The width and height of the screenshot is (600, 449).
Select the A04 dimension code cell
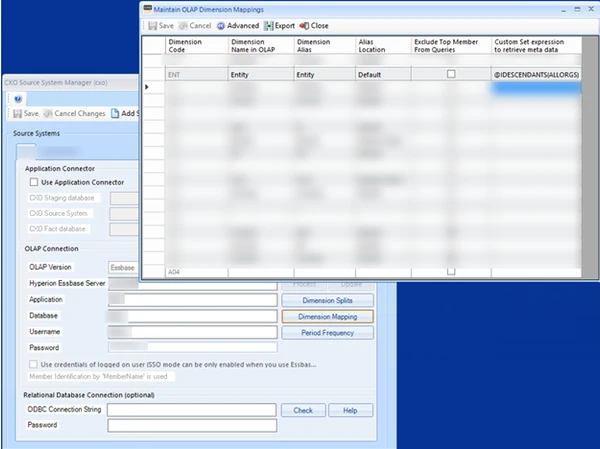coord(196,272)
